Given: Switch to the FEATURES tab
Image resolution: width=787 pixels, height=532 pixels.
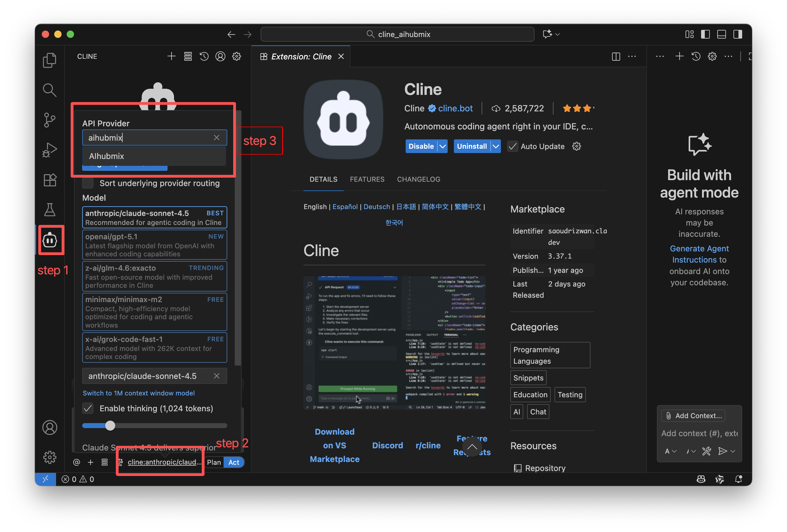Looking at the screenshot, I should tap(367, 180).
